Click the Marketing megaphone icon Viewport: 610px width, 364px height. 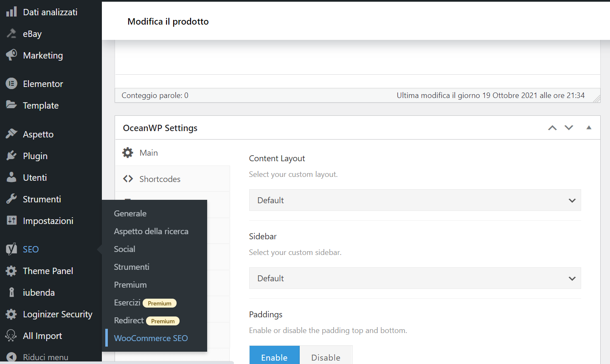(11, 55)
